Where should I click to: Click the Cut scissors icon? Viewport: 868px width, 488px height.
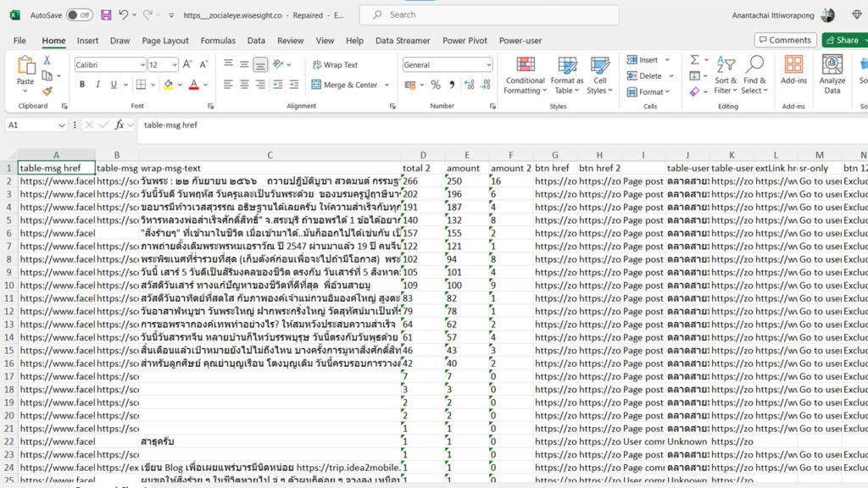coord(47,60)
